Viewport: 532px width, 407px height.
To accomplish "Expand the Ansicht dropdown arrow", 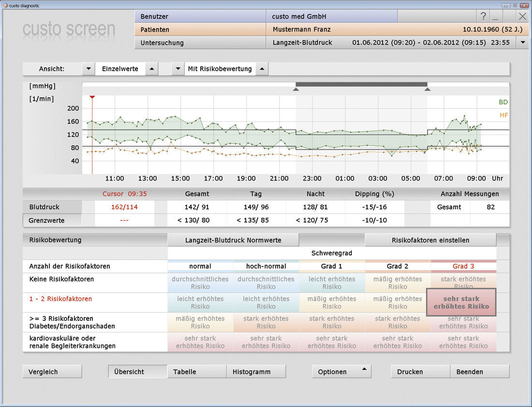I will pos(89,69).
